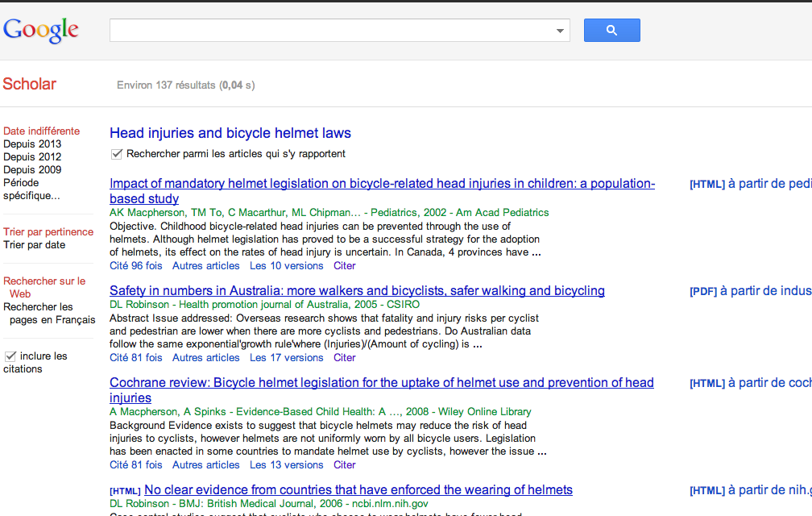Choose 'Rechercher sur le Web' option
Image resolution: width=812 pixels, height=516 pixels.
[44, 288]
